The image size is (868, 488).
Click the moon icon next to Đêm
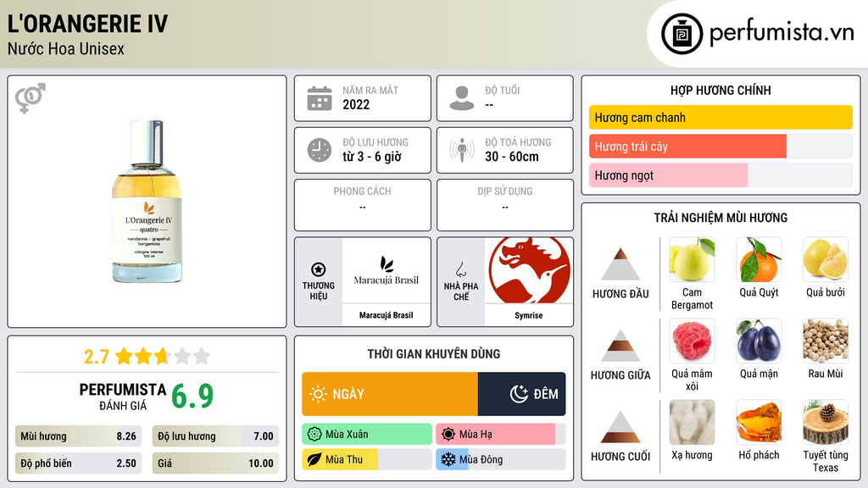point(519,394)
